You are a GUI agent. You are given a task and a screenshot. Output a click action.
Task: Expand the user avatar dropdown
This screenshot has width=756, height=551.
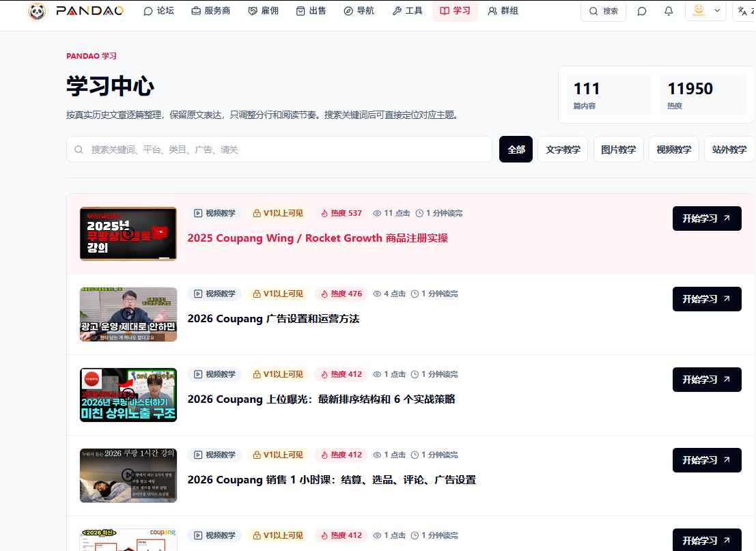(705, 11)
